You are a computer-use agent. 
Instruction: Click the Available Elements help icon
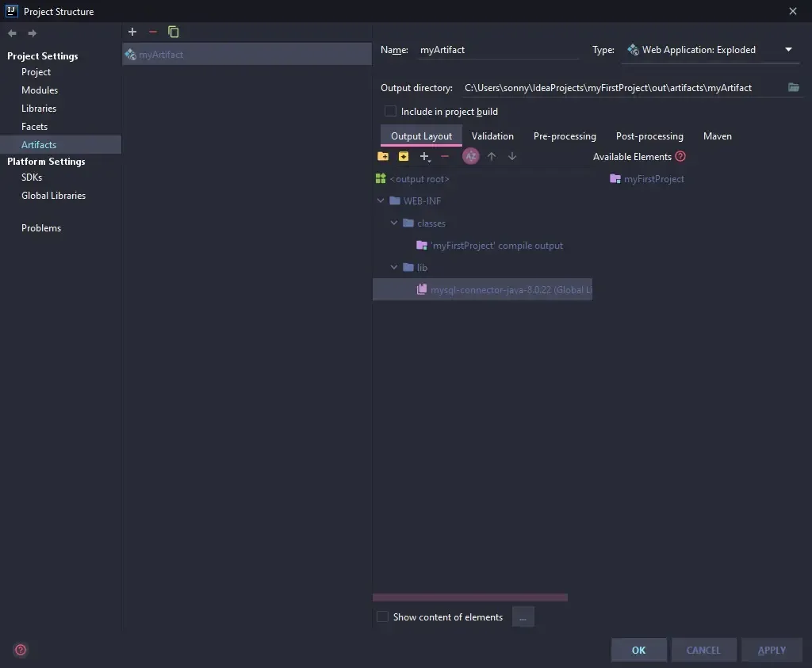pyautogui.click(x=680, y=156)
